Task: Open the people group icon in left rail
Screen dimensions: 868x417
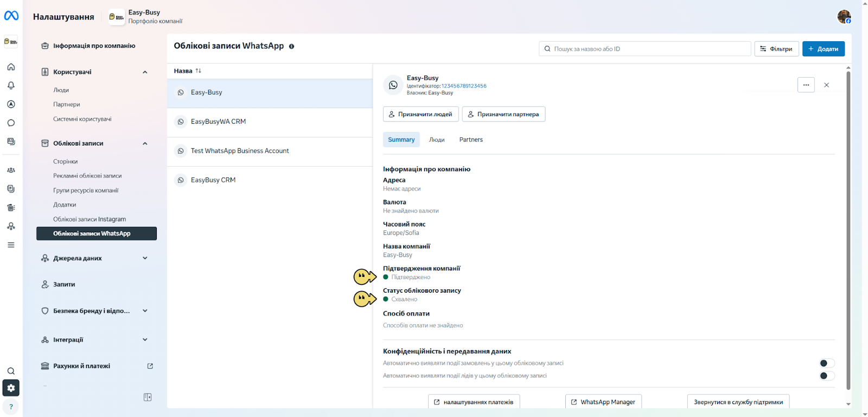Action: 11,170
